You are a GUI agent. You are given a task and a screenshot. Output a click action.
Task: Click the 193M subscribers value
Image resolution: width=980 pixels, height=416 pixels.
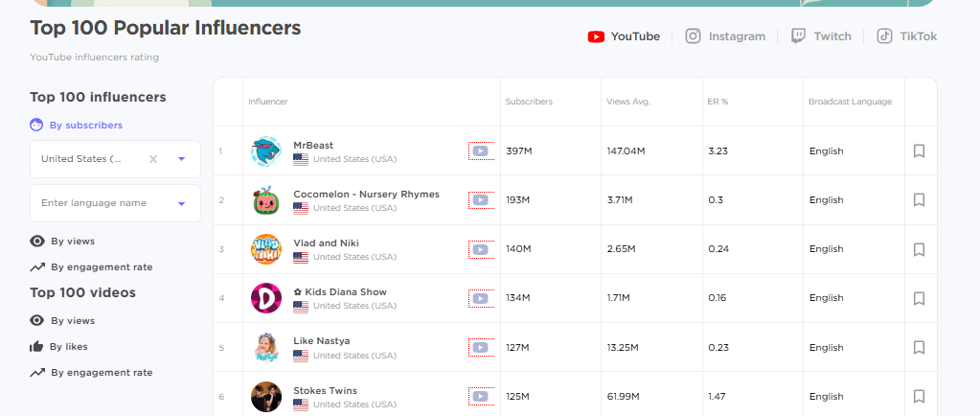pyautogui.click(x=517, y=200)
